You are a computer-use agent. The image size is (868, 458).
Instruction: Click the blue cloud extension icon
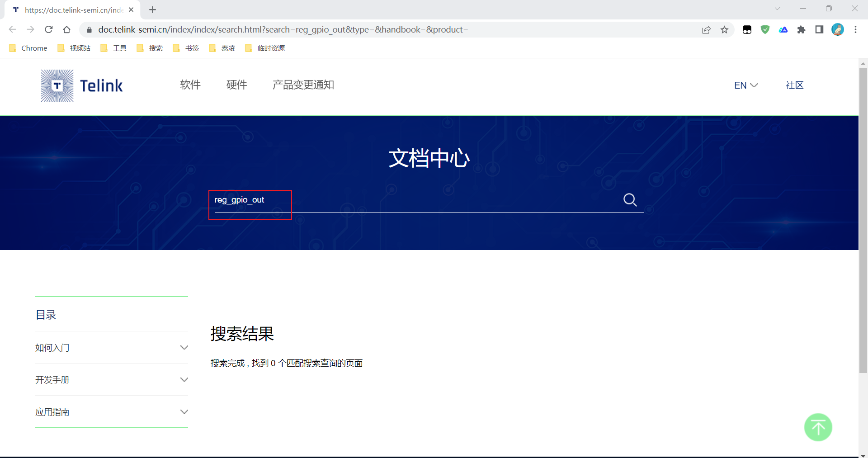coord(783,30)
